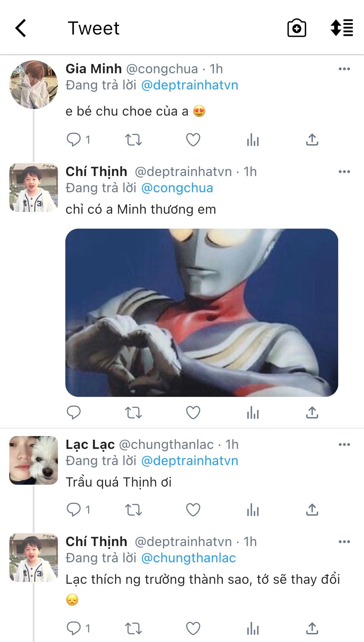Retweet Gia Minh's tweet
The image size is (364, 642).
point(133,140)
